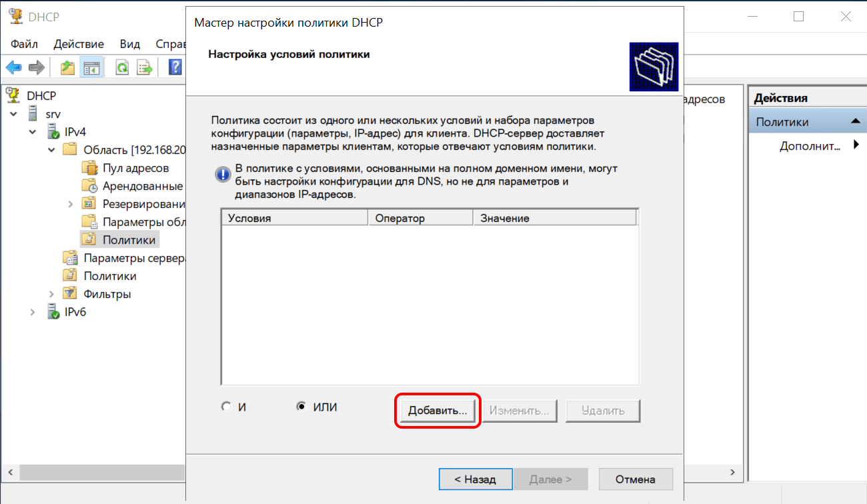867x504 pixels.
Task: Collapse the srv server node
Action: coord(14,114)
